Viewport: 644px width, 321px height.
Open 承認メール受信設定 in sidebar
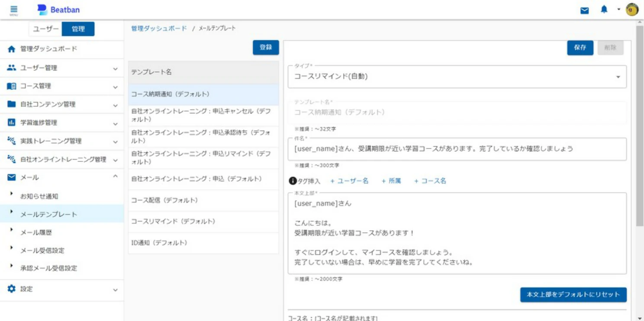coord(49,268)
